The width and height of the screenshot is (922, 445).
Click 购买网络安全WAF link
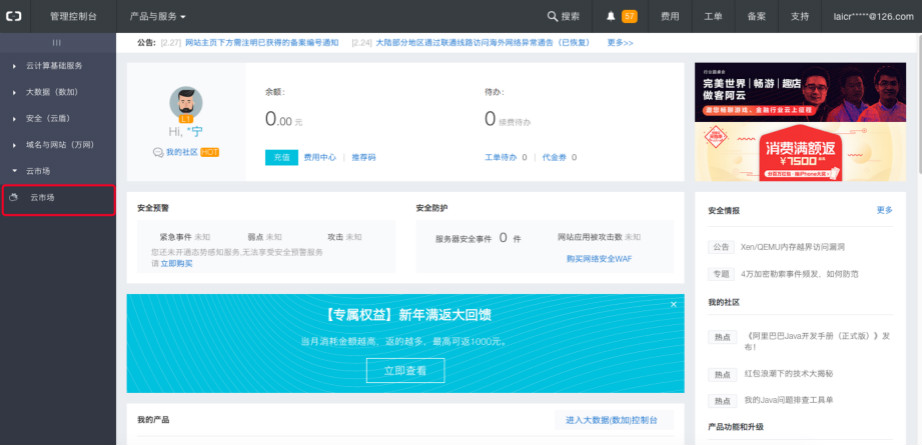[599, 259]
